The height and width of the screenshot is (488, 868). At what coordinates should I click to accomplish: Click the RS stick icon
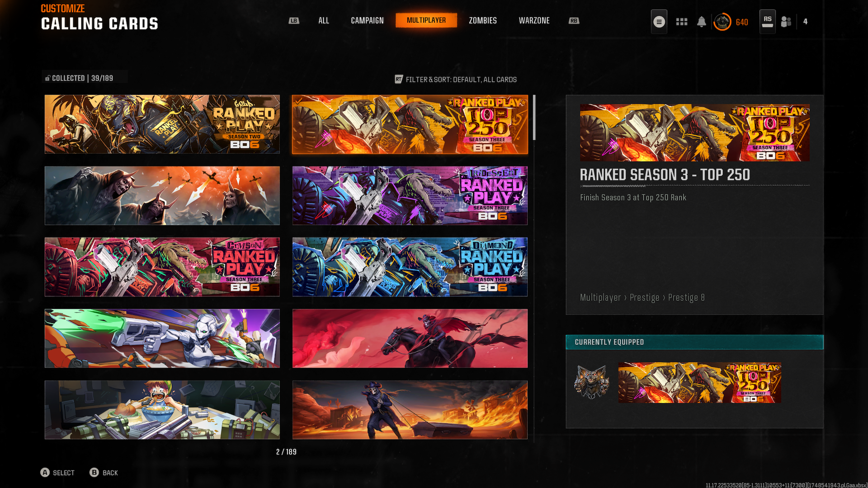click(768, 22)
